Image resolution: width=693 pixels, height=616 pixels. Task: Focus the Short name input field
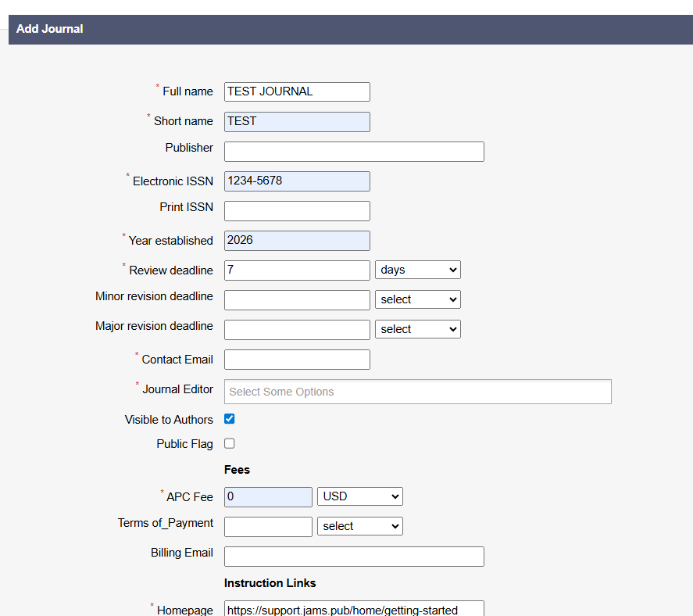pyautogui.click(x=297, y=121)
